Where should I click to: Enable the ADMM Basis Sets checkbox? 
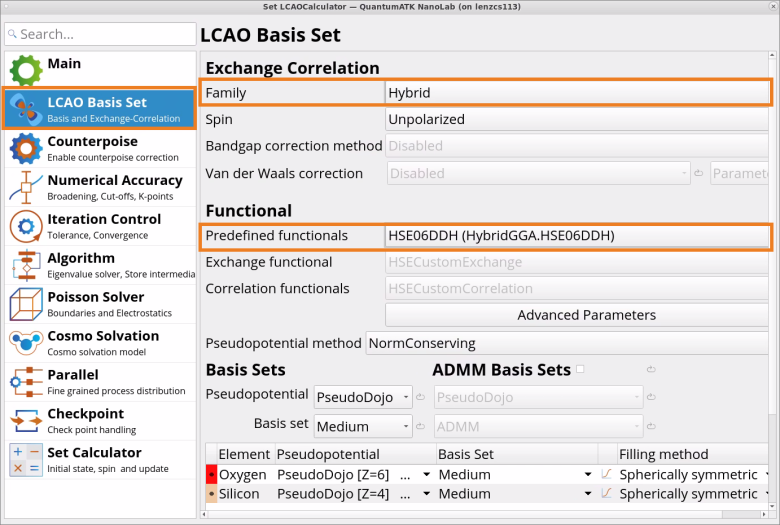580,370
